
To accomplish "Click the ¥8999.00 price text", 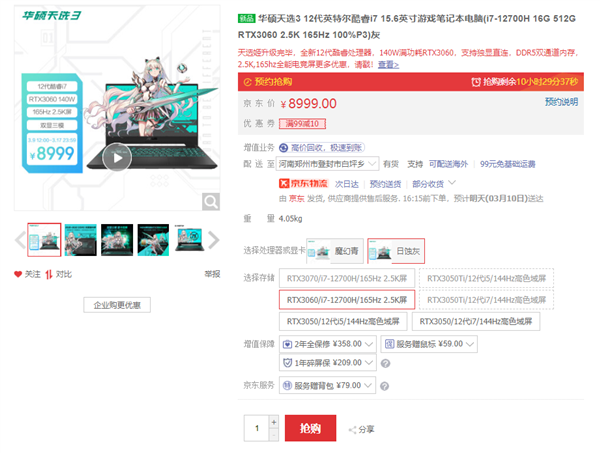I will [x=309, y=104].
